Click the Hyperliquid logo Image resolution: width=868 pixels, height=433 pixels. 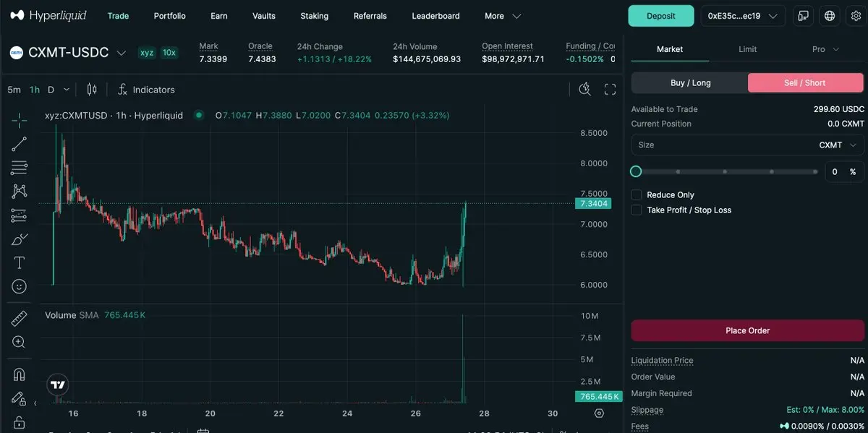point(48,15)
